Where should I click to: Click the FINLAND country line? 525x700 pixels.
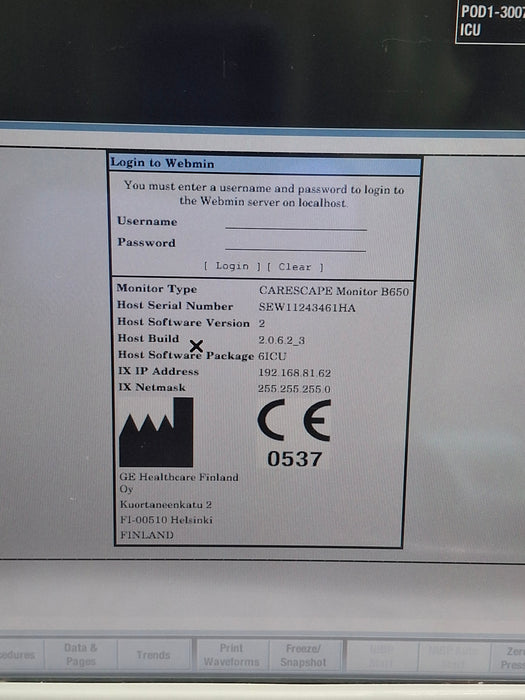click(147, 535)
